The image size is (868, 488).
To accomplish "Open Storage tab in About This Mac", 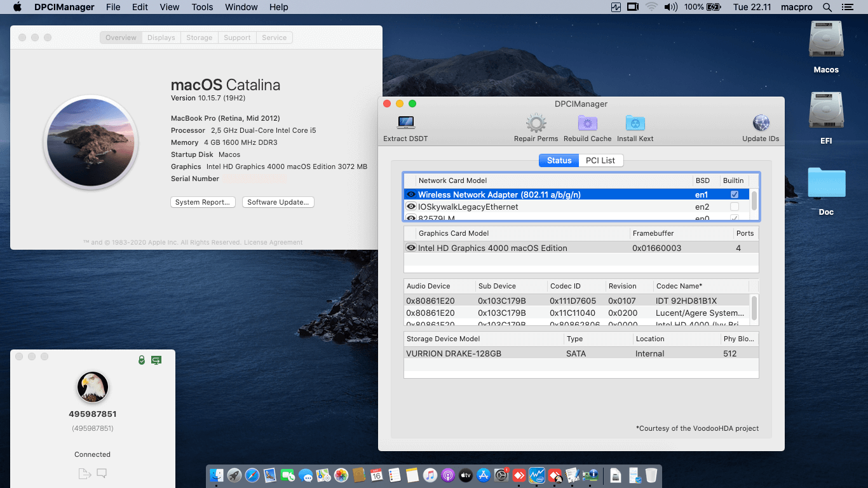I will click(x=200, y=37).
